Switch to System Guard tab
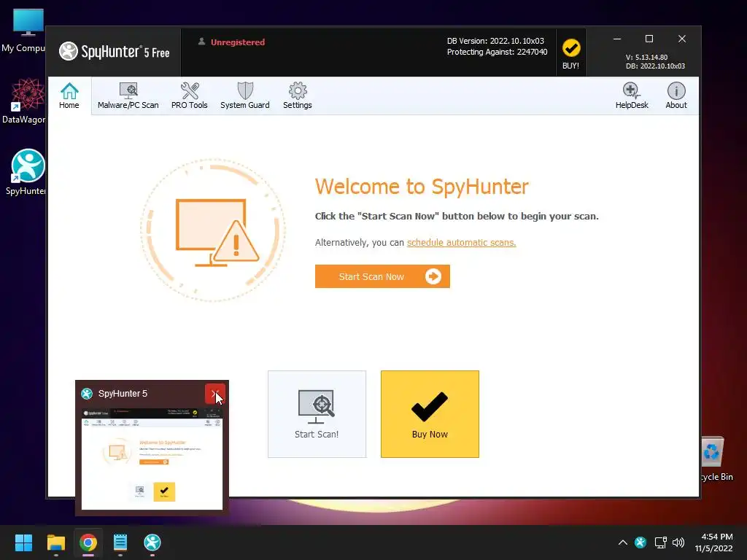 click(x=245, y=96)
